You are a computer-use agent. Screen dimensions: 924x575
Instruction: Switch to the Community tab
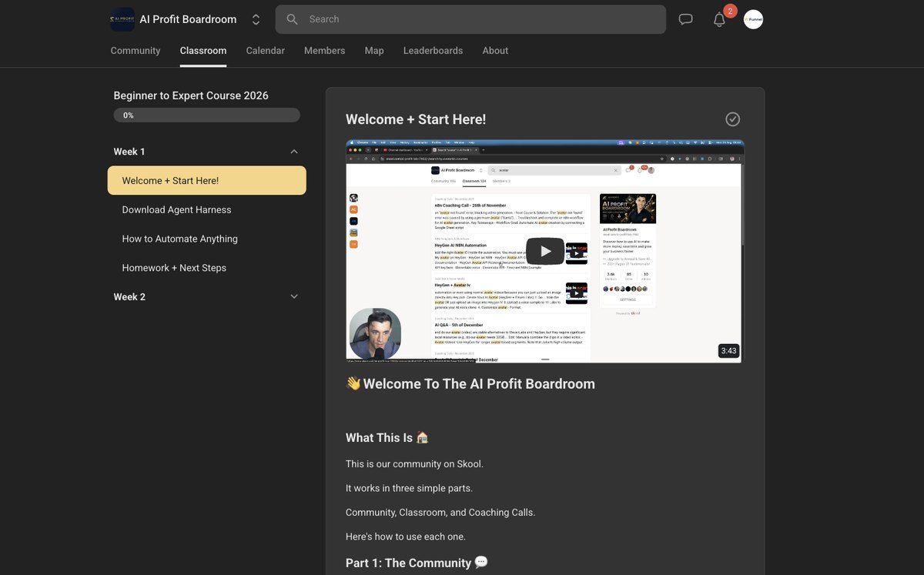pyautogui.click(x=136, y=51)
